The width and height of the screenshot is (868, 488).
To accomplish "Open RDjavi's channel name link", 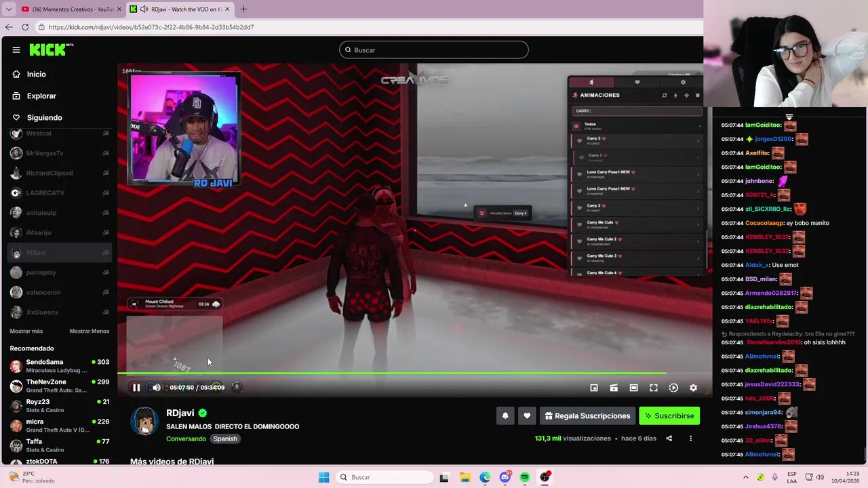I will (180, 413).
